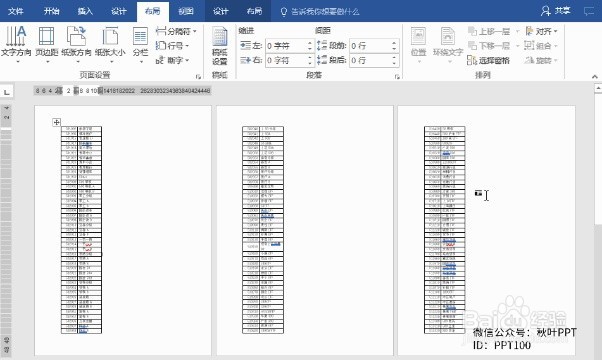The width and height of the screenshot is (602, 360).
Task: Open the 文字方向 text direction menu
Action: pos(16,44)
